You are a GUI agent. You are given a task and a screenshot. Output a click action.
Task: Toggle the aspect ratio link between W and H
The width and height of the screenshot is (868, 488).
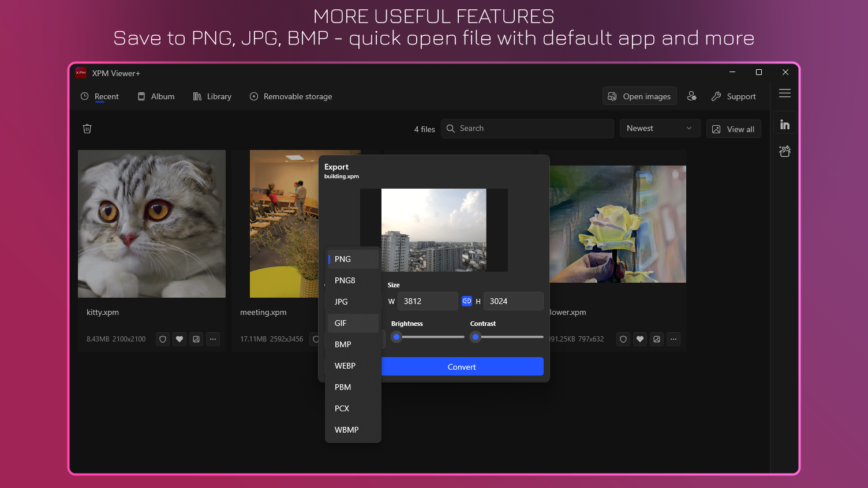pyautogui.click(x=467, y=301)
